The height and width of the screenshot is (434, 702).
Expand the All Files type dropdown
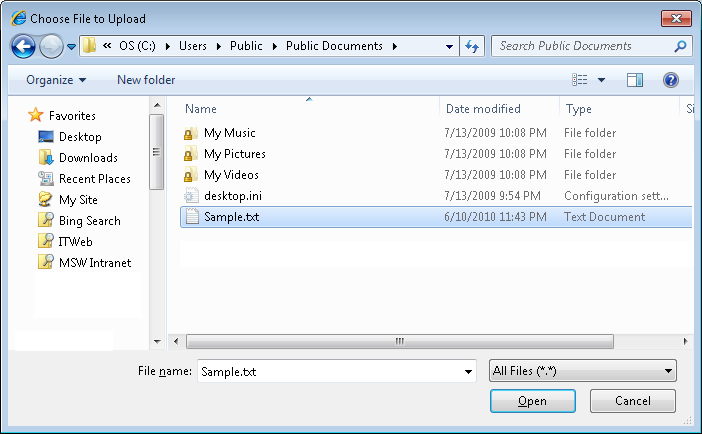point(583,372)
